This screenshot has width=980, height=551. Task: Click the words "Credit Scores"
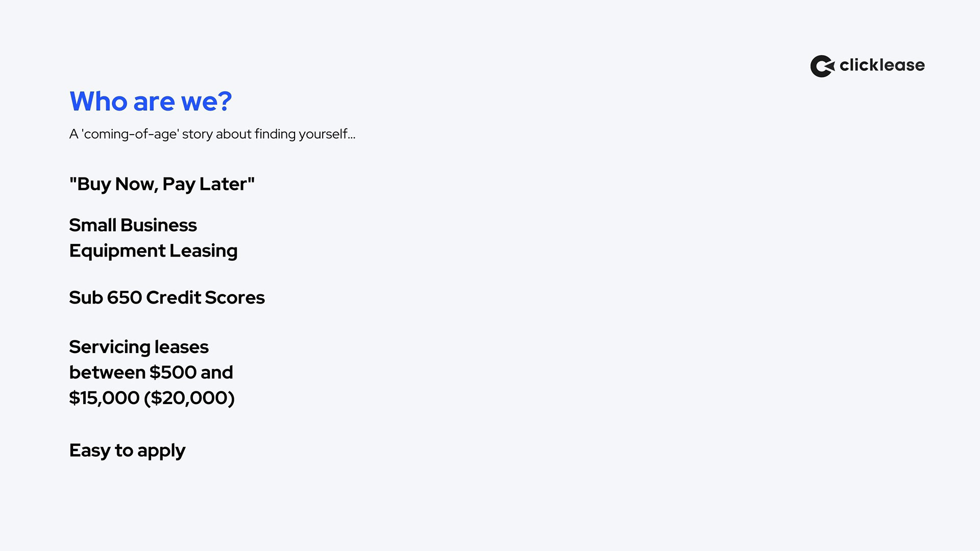205,297
